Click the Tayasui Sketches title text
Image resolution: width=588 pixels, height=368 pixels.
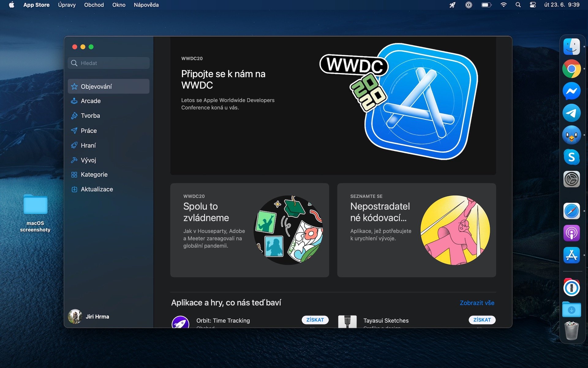tap(386, 320)
